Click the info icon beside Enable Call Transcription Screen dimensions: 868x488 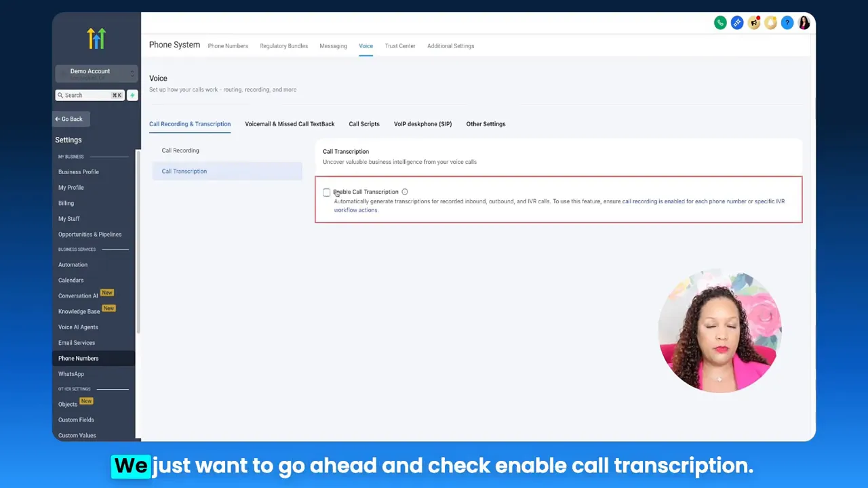[405, 192]
